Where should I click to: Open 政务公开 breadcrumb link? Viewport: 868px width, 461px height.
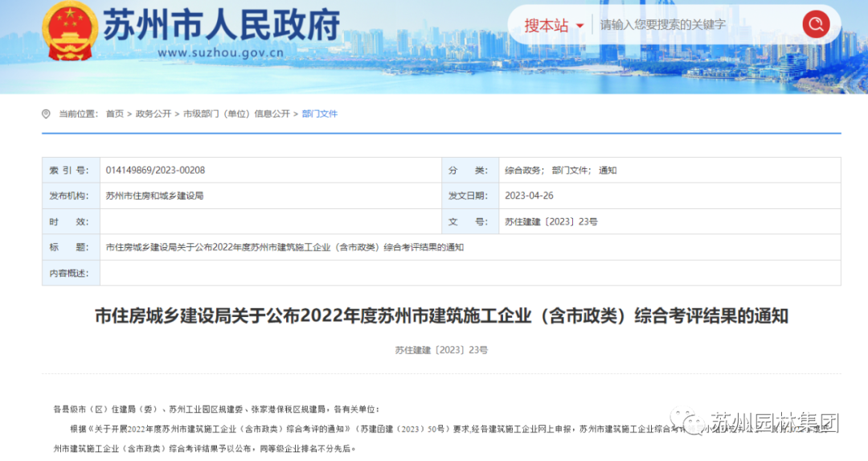click(153, 114)
